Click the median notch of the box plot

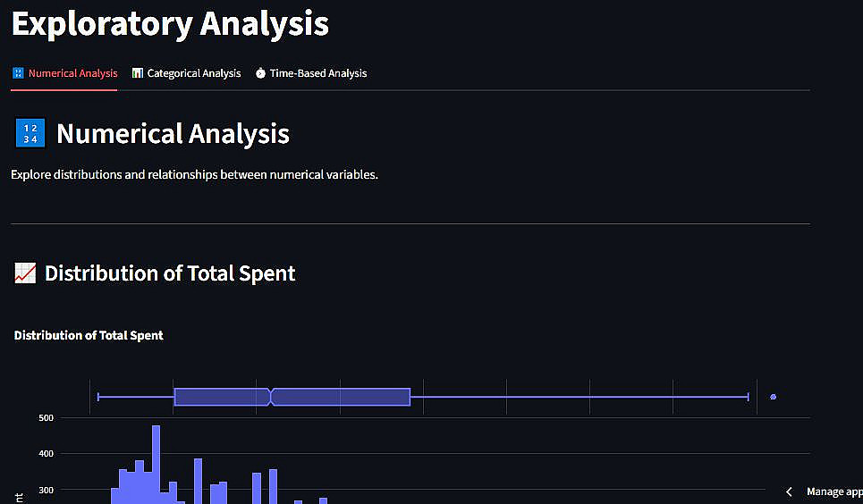pos(270,397)
